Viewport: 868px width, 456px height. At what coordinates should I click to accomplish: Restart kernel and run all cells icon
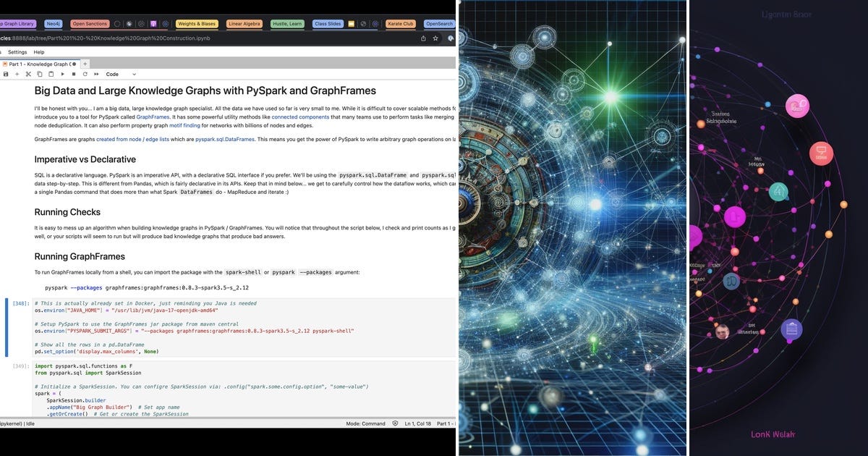[x=96, y=74]
